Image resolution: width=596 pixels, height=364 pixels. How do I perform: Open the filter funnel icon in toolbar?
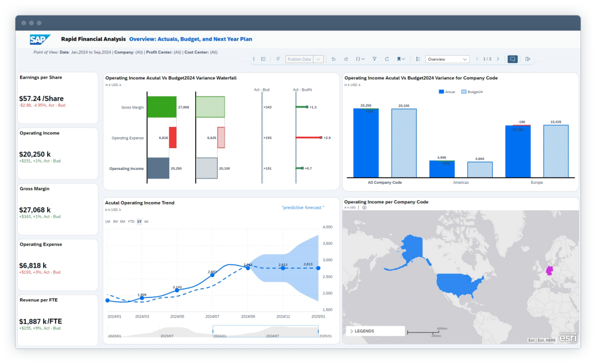374,59
